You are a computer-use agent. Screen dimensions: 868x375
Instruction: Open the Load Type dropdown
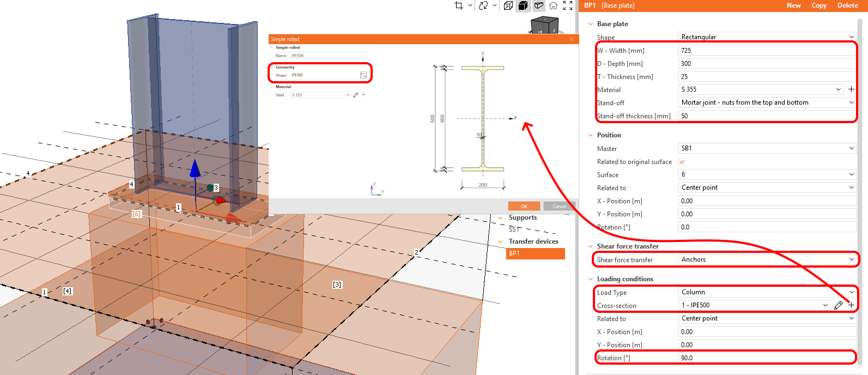click(767, 292)
